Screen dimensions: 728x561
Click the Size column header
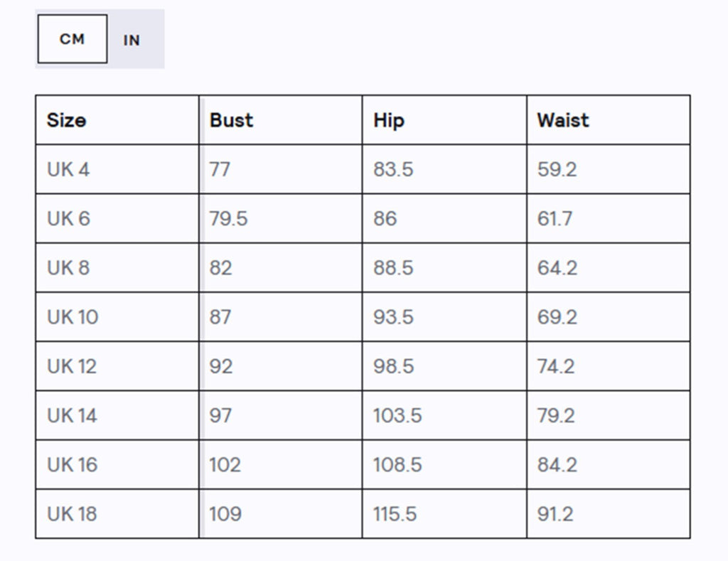point(66,120)
